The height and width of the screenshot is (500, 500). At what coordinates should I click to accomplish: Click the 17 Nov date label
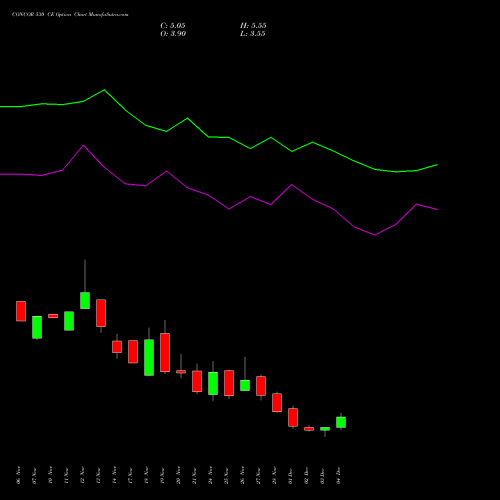pos(130,475)
